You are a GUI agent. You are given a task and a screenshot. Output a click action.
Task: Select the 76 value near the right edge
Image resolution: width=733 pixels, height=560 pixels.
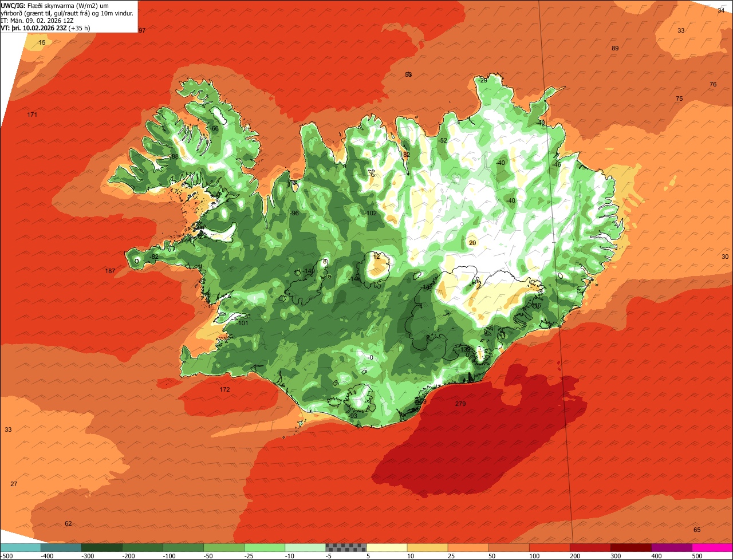coord(713,84)
